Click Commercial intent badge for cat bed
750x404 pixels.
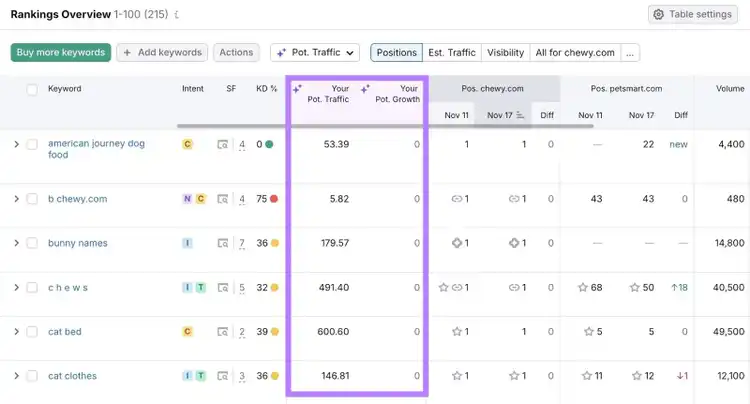click(188, 331)
